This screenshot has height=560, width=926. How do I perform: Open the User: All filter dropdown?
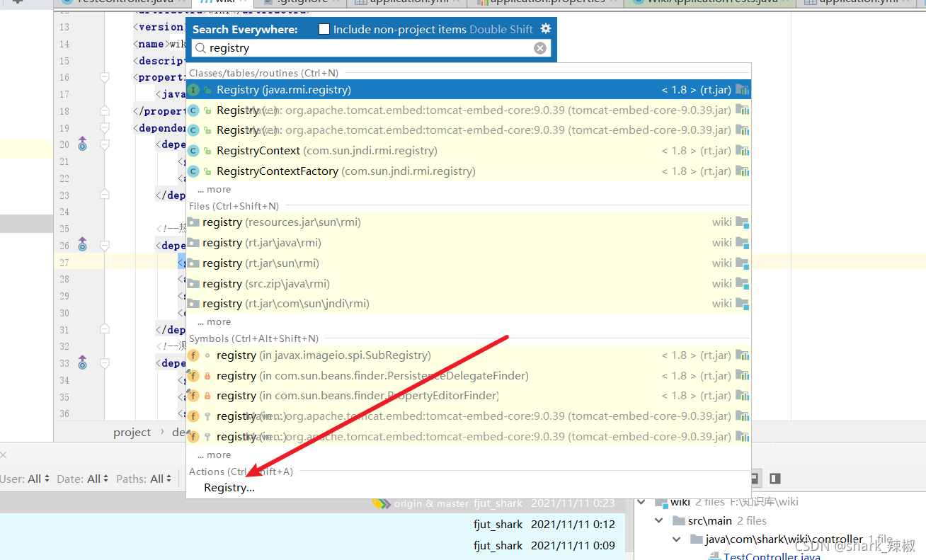tap(25, 479)
